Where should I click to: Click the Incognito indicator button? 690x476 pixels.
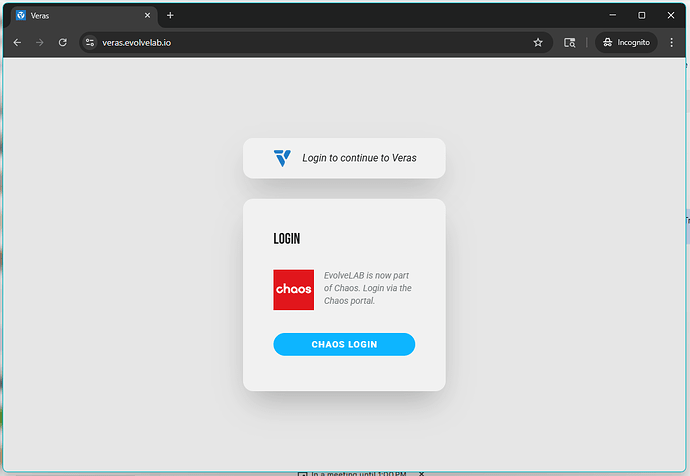click(x=626, y=42)
